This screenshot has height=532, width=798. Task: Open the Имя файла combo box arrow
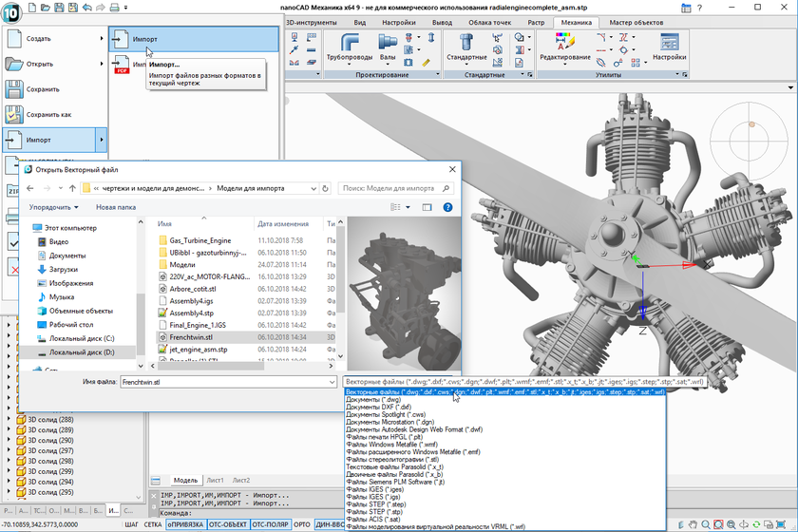(x=332, y=382)
